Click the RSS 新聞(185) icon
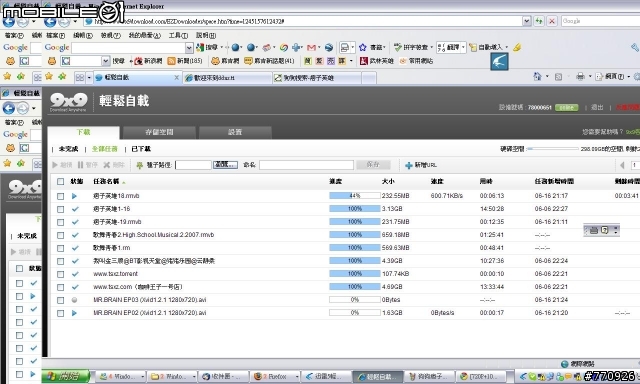The height and width of the screenshot is (384, 640). (171, 61)
